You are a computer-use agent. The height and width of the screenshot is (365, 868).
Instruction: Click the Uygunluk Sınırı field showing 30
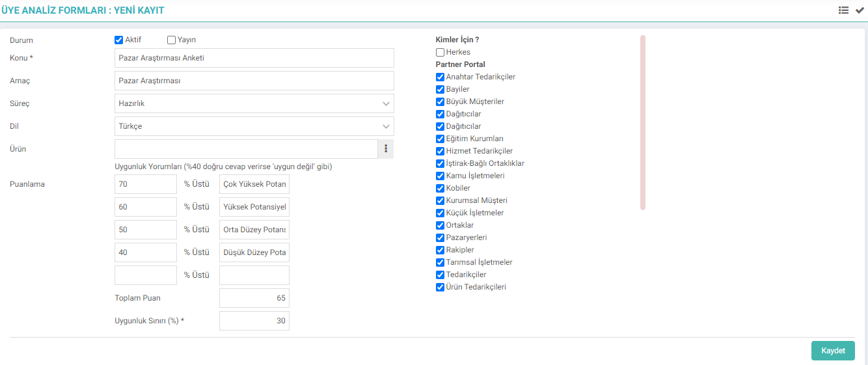(254, 321)
